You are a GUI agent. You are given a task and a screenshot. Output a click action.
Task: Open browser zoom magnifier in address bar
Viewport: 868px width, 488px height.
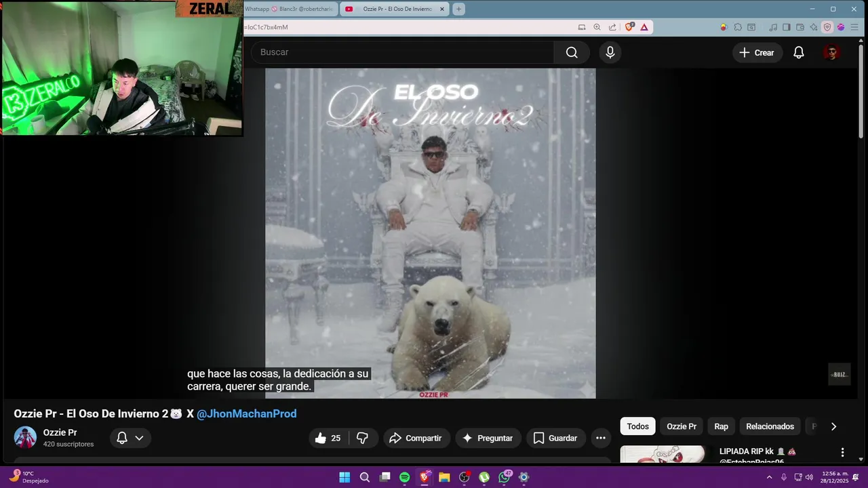[x=597, y=27]
